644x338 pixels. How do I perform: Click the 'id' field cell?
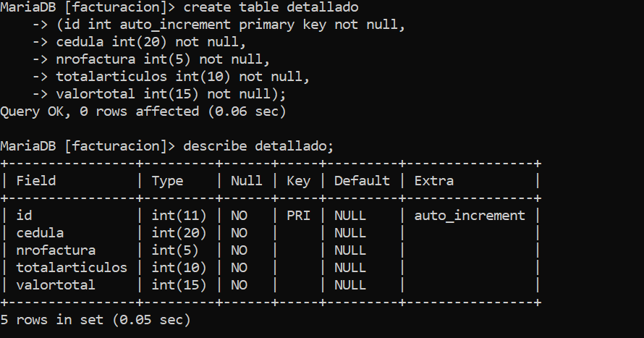pos(24,215)
